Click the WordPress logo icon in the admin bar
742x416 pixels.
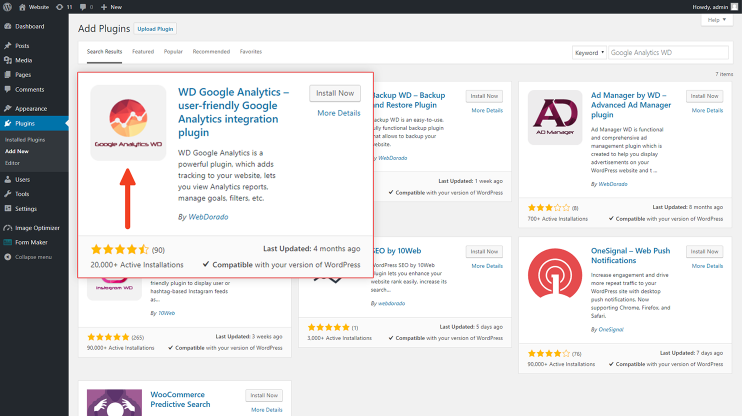click(x=8, y=7)
